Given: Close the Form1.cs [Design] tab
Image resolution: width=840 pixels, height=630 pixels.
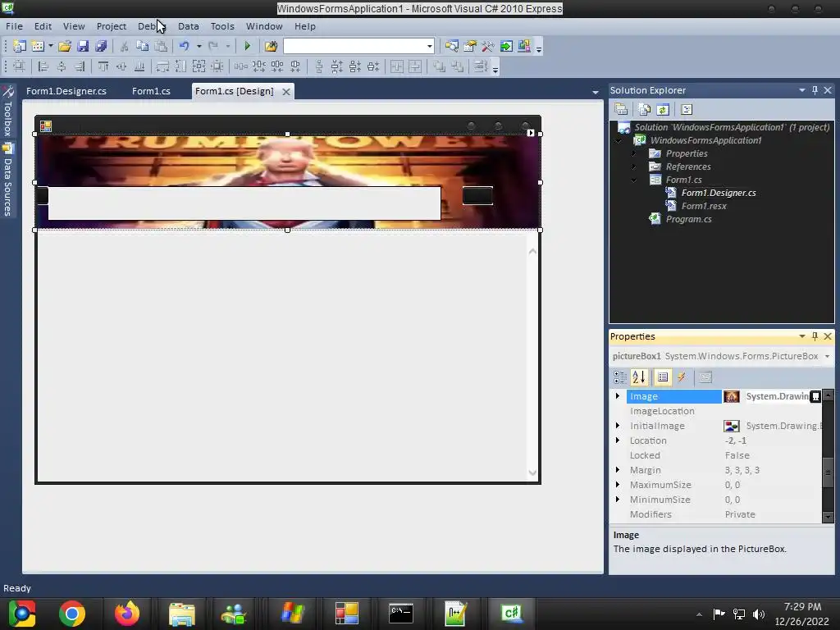Looking at the screenshot, I should pos(286,92).
